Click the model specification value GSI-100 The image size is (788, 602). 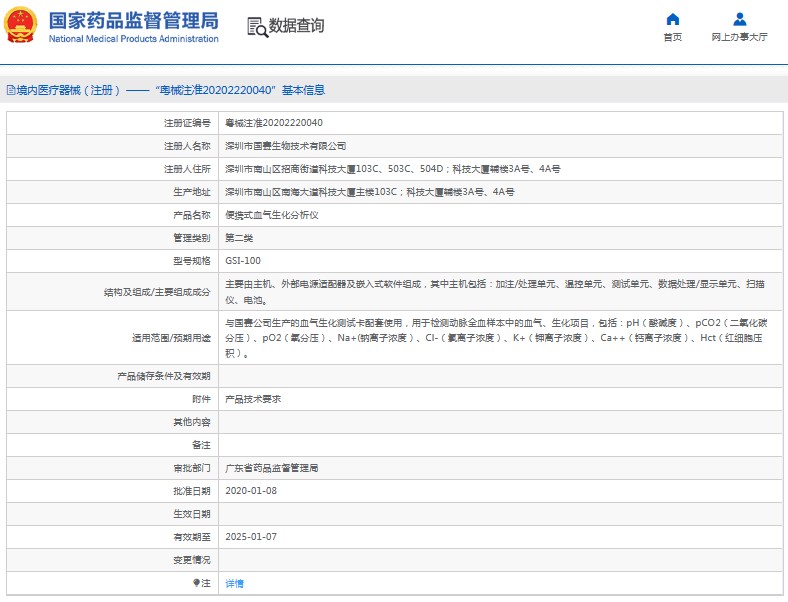(x=243, y=261)
